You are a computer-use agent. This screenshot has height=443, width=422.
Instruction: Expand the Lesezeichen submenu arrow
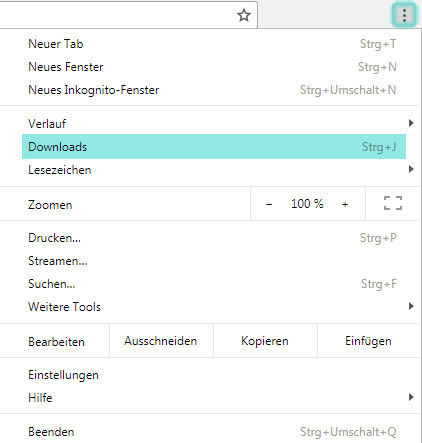tap(411, 169)
